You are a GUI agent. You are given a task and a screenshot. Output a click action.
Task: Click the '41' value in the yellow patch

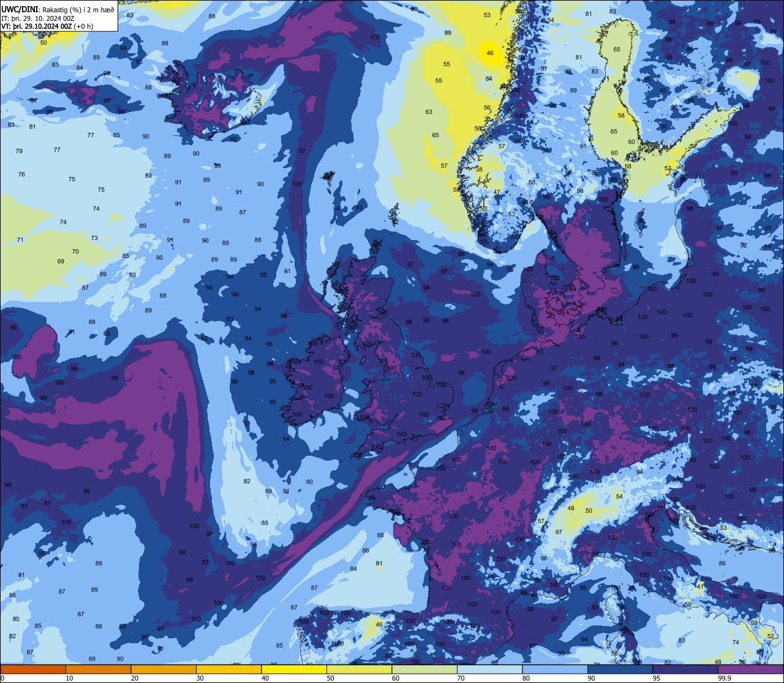[x=700, y=586]
